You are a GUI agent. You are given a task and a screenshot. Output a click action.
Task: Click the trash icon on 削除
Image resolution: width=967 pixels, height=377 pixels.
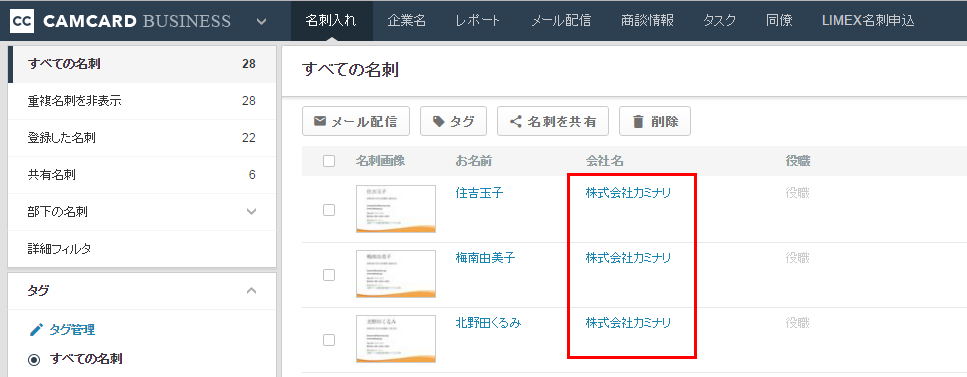click(x=638, y=122)
